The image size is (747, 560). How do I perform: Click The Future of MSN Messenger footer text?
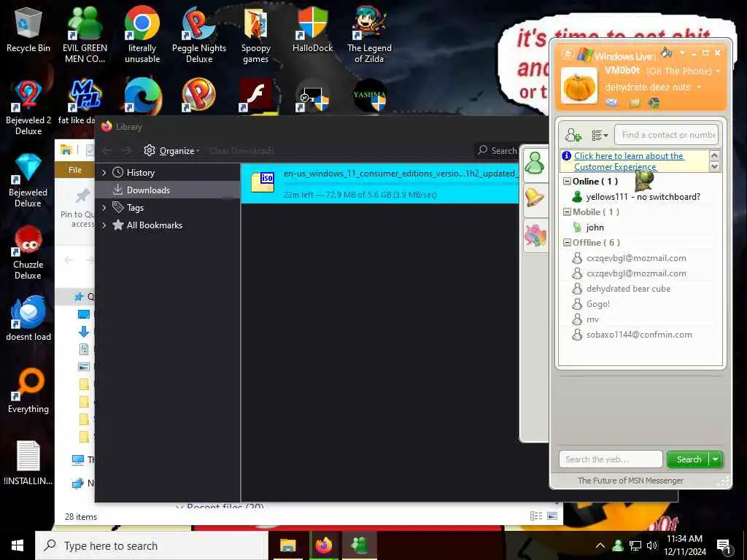pos(630,481)
